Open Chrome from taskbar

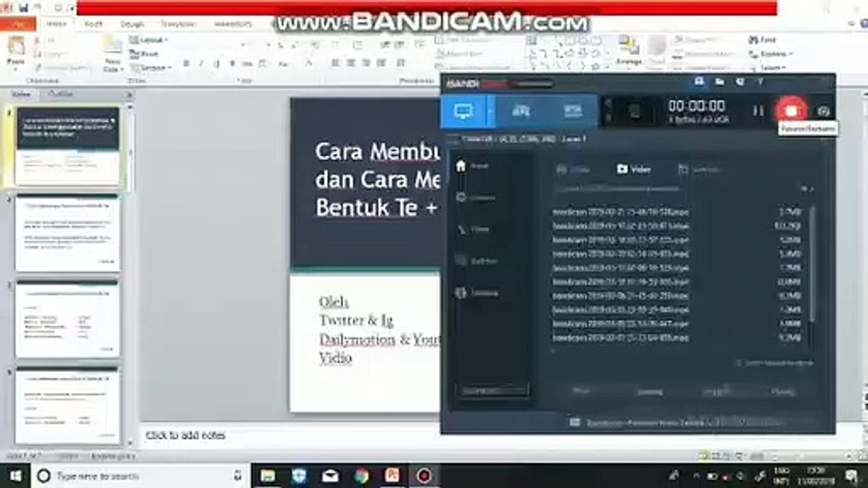[361, 476]
